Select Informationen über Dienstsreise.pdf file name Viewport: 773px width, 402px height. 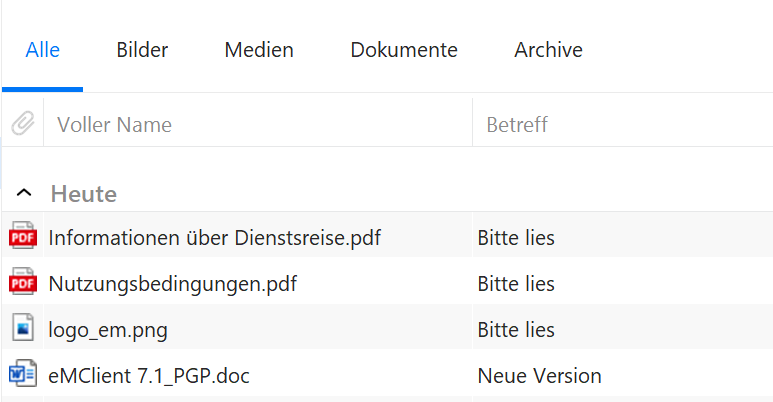click(x=214, y=238)
